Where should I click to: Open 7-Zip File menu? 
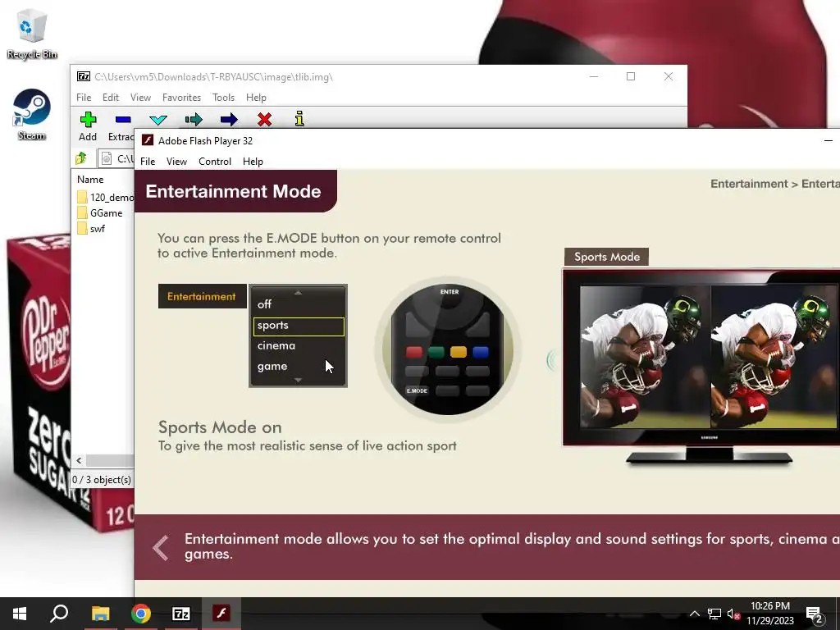pyautogui.click(x=84, y=98)
